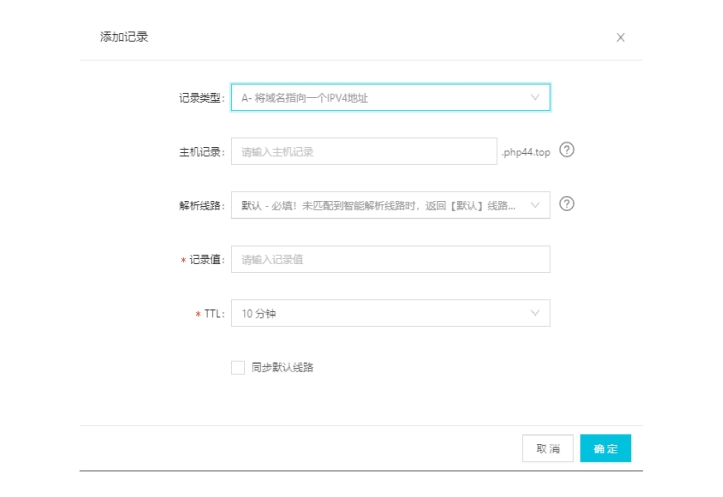The image size is (723, 497).
Task: Open the 默认 - 必填 line selection box
Action: [390, 205]
